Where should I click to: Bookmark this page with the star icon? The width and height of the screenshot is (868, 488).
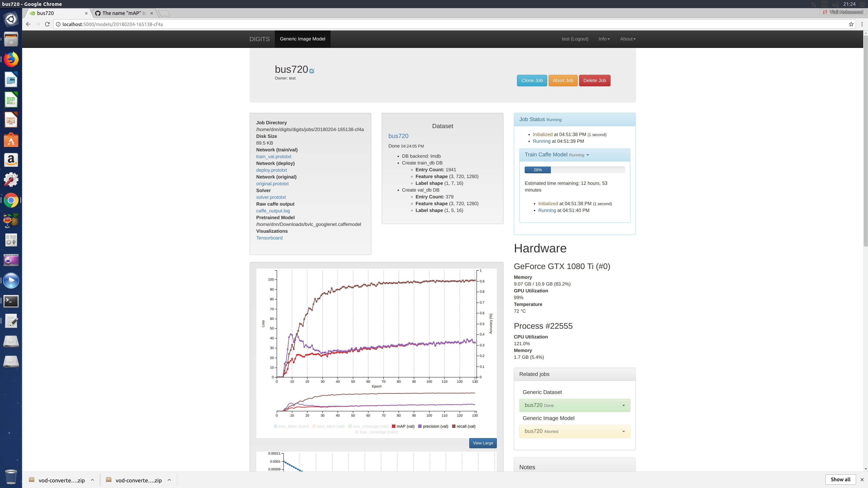pos(851,24)
